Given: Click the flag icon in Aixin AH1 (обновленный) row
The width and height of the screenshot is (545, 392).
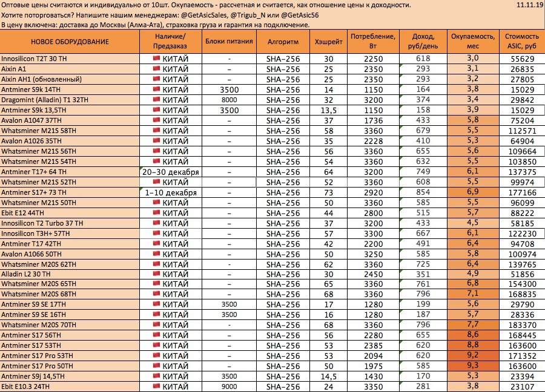Looking at the screenshot, I should pos(156,79).
